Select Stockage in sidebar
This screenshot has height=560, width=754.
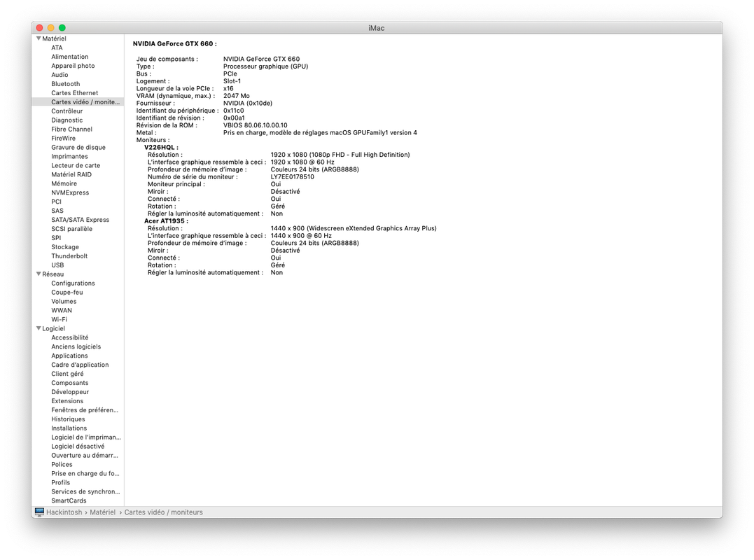65,247
